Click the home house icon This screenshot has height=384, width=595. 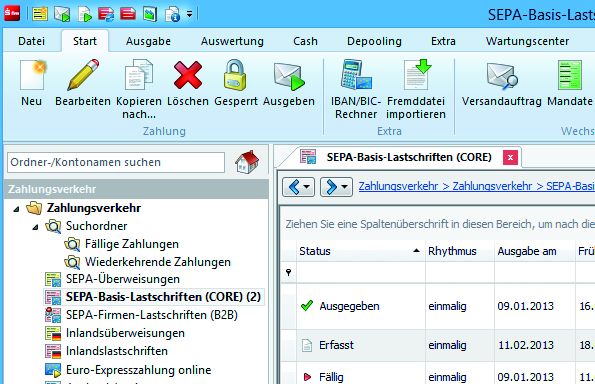(247, 162)
